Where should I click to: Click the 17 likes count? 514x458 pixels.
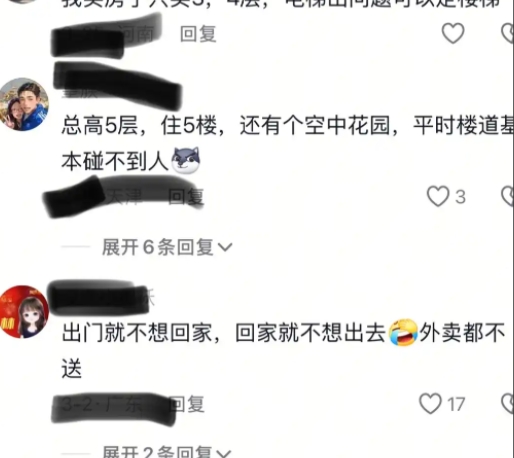tap(456, 404)
